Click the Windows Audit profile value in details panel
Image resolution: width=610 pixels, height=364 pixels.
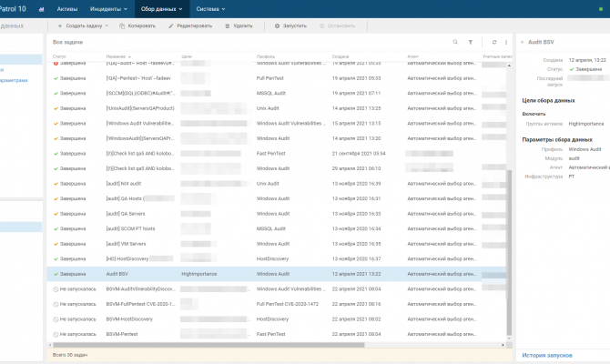[585, 149]
